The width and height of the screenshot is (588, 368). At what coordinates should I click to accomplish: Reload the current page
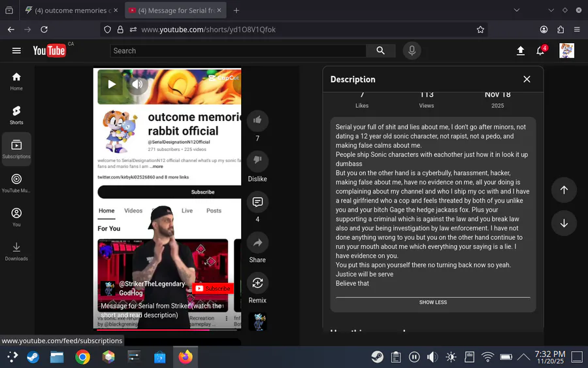point(44,29)
